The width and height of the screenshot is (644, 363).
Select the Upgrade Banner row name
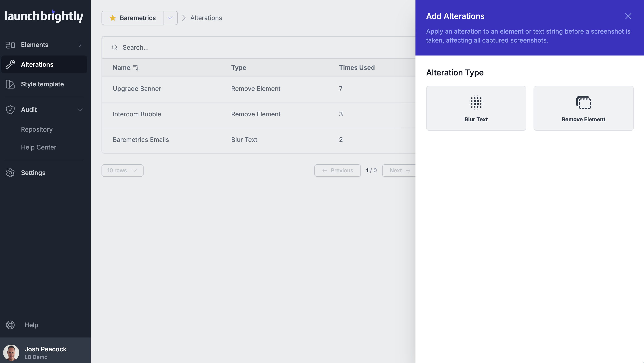137,89
